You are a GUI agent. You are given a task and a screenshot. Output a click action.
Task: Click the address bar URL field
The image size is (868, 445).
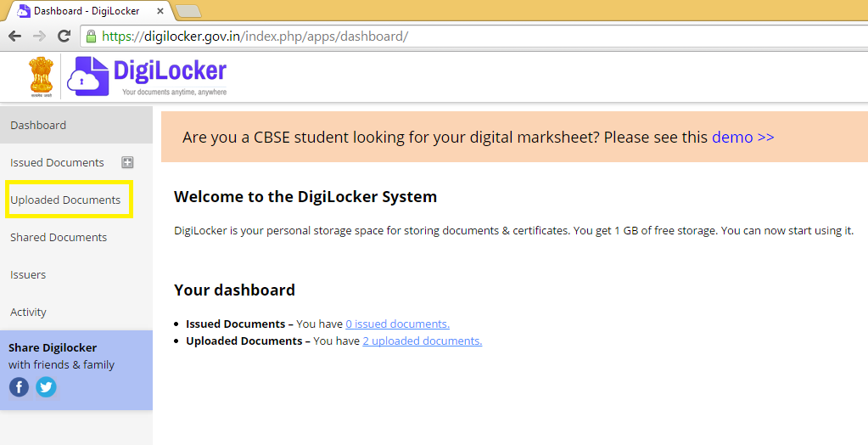click(474, 37)
